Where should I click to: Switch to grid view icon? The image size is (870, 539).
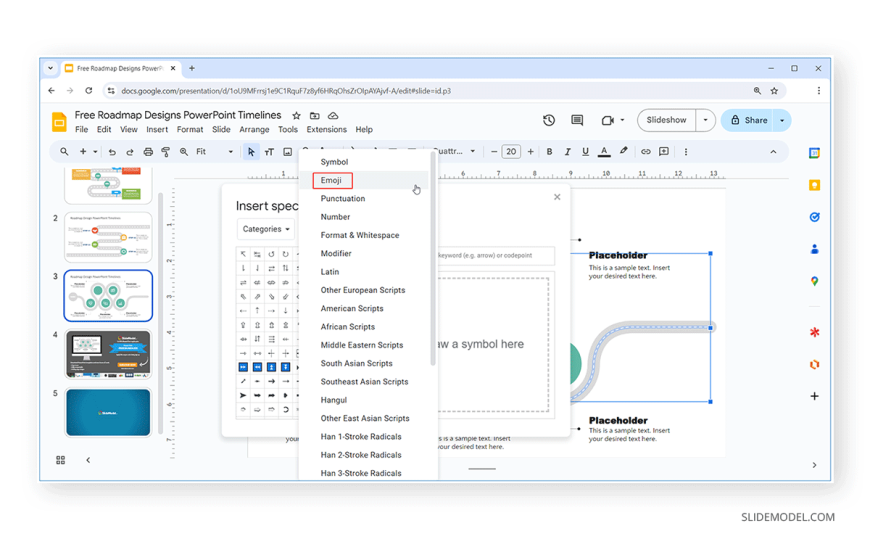pos(60,460)
